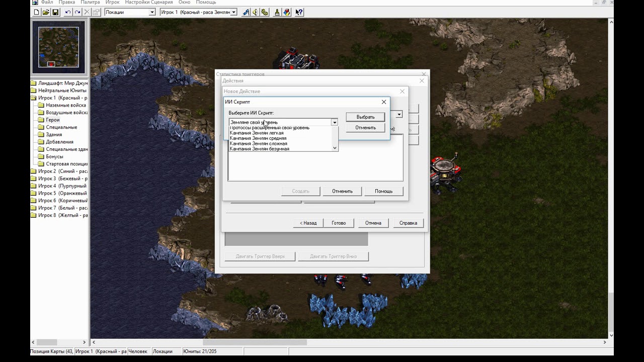The image size is (644, 362).
Task: Click the Готово button
Action: (339, 223)
